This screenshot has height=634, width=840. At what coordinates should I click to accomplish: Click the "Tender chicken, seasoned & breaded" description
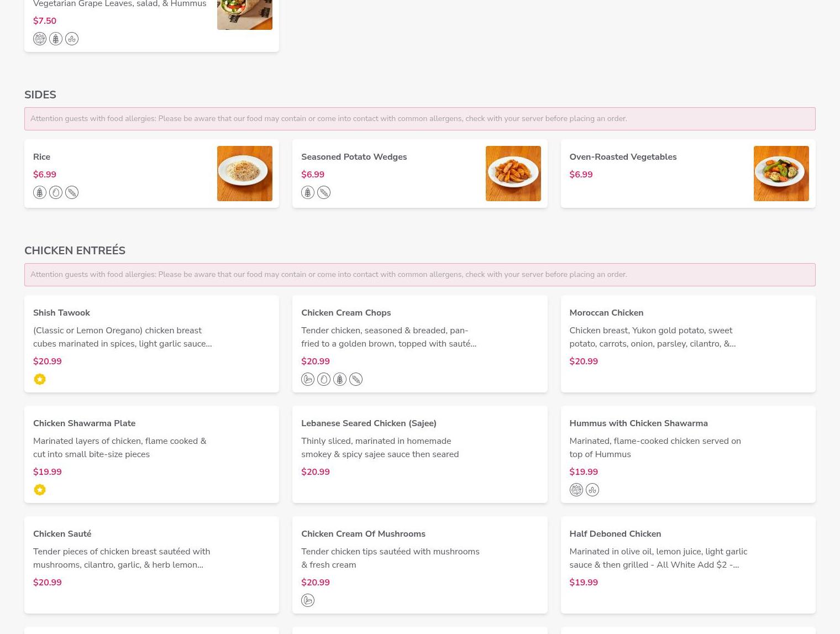coord(389,337)
